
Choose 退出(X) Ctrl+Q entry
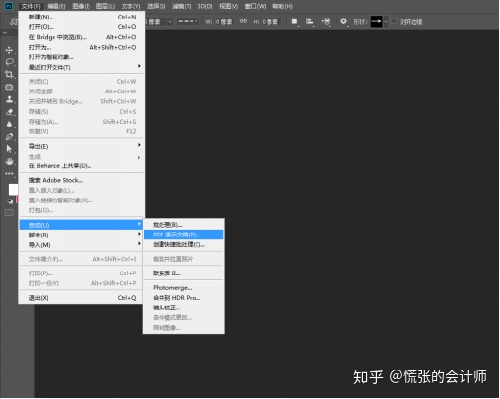coord(82,298)
